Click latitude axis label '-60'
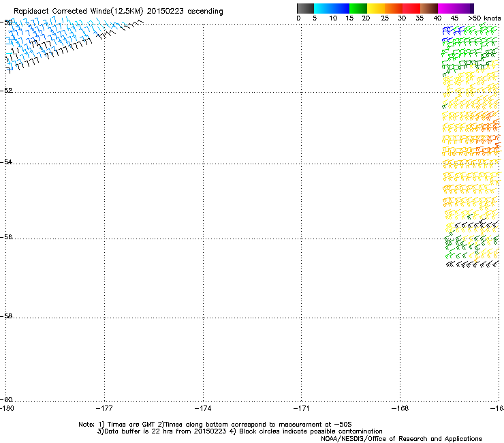The height and width of the screenshot is (443, 504). pyautogui.click(x=6, y=399)
